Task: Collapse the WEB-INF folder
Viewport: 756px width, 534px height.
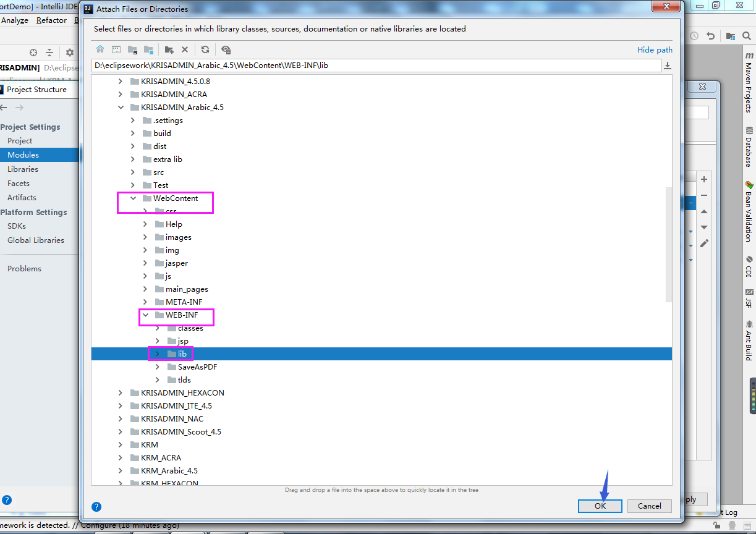Action: coord(145,315)
